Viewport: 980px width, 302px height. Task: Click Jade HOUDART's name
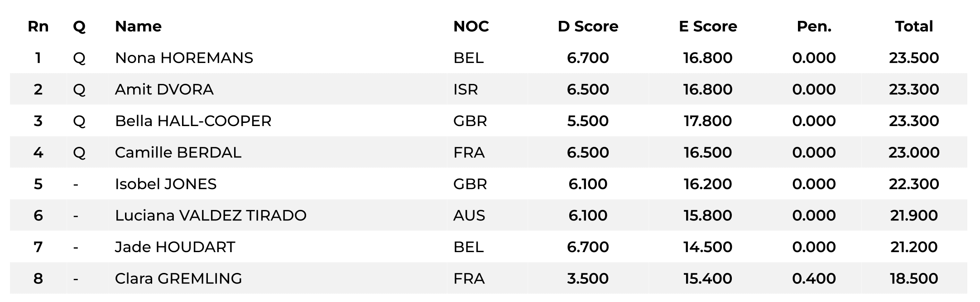pyautogui.click(x=175, y=247)
